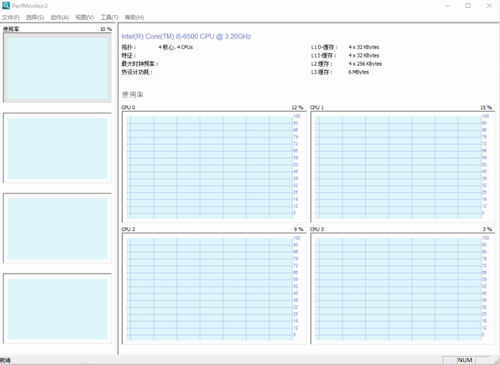Select the last sidebar thumbnail graph
Screen dimensions: 500x365
[57, 309]
